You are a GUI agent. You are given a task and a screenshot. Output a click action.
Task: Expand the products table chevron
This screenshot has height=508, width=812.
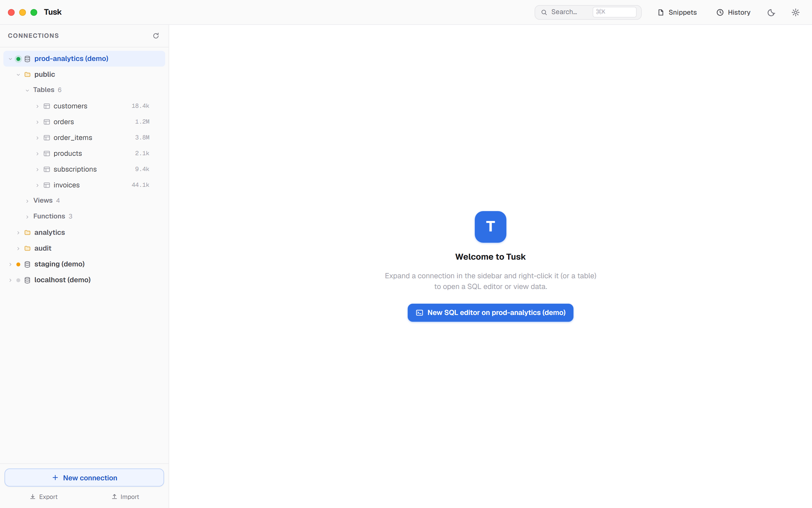(37, 154)
